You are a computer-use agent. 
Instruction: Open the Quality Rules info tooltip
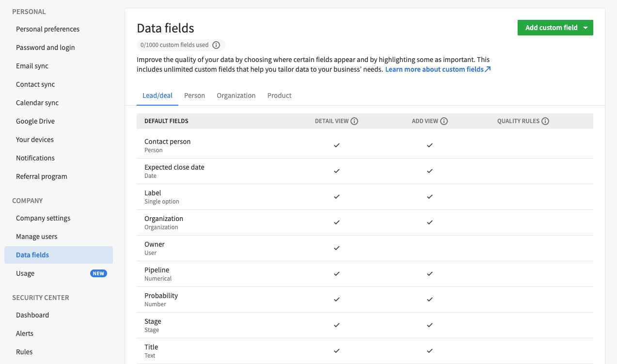[546, 121]
